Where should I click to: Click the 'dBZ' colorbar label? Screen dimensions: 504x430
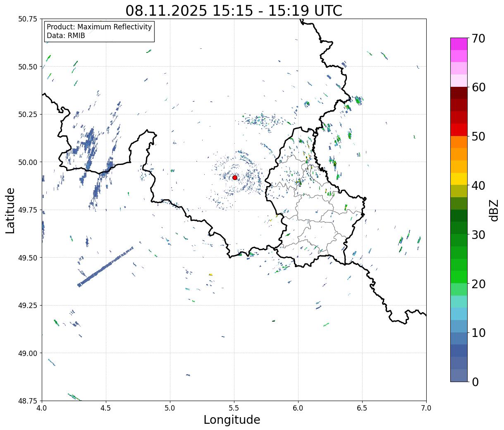[x=494, y=210]
